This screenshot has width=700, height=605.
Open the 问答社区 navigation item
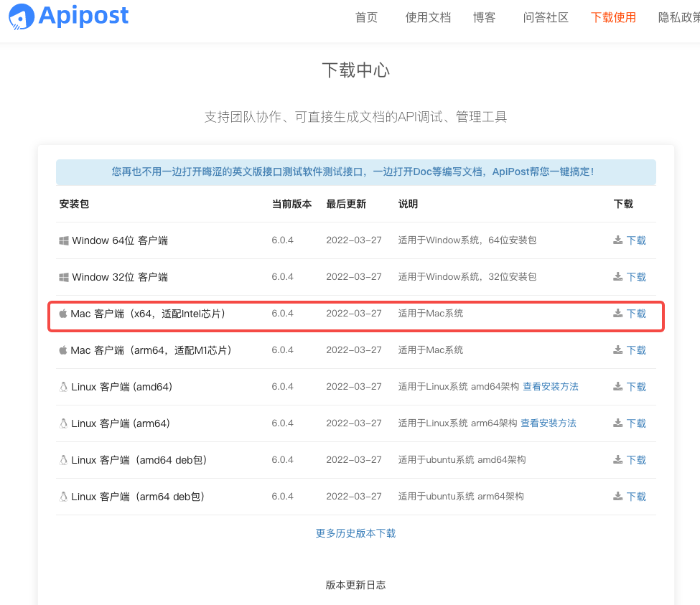tap(546, 17)
